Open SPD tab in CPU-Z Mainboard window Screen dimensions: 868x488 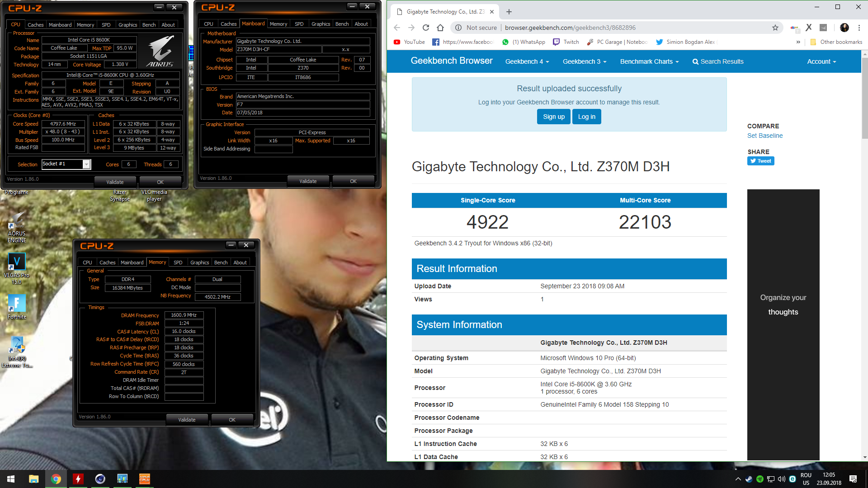(299, 24)
